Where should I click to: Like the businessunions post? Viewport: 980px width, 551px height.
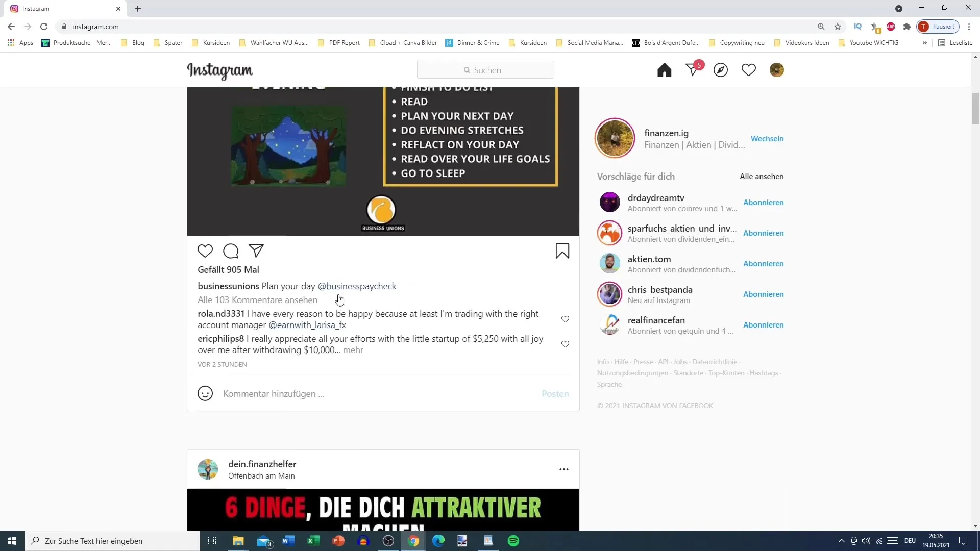[205, 251]
